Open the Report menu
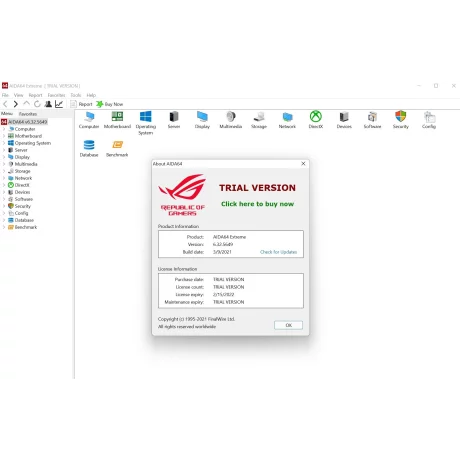 35,95
